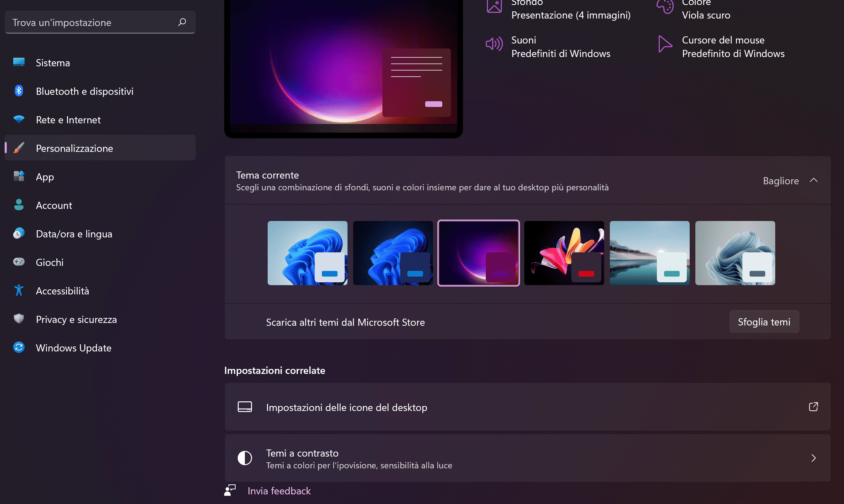
Task: Go to Rete e Internet settings
Action: pos(100,119)
